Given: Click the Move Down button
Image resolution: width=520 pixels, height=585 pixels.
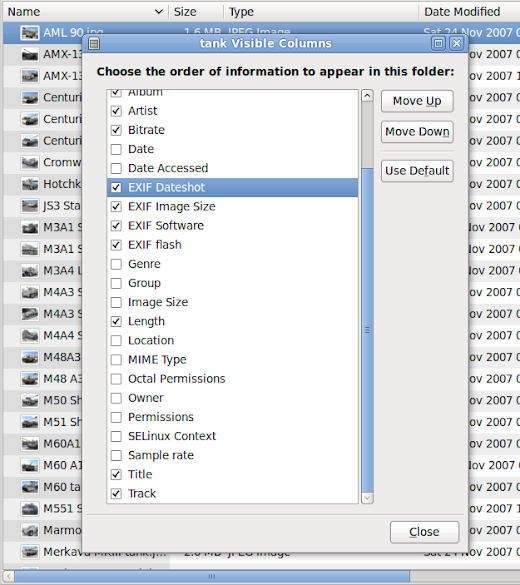Looking at the screenshot, I should click(x=417, y=132).
